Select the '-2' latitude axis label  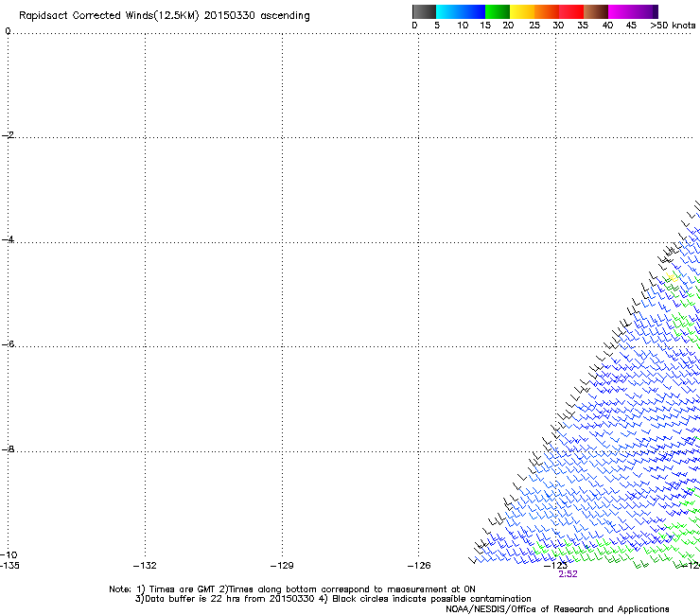[x=8, y=135]
